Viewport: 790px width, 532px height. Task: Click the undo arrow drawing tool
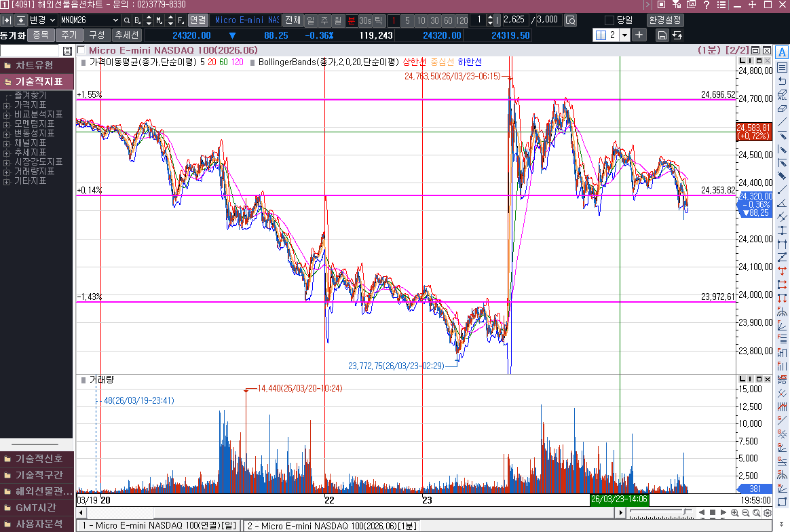782,81
